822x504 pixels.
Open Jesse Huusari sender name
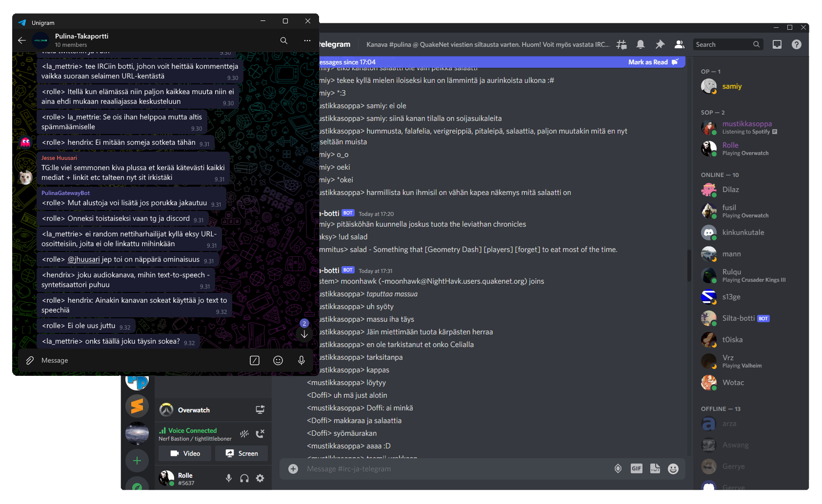(x=59, y=158)
